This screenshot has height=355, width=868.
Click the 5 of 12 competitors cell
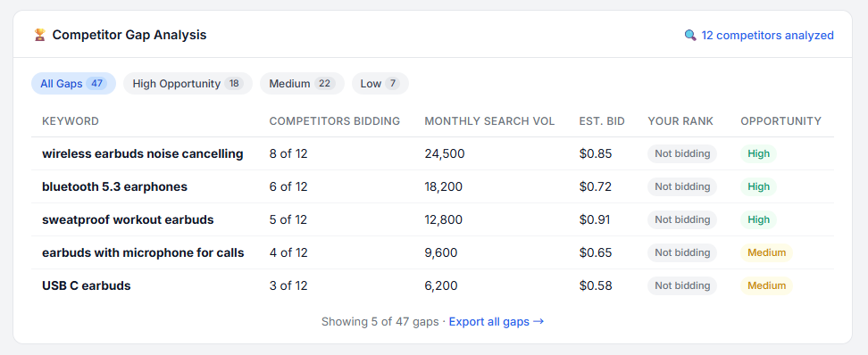click(288, 219)
